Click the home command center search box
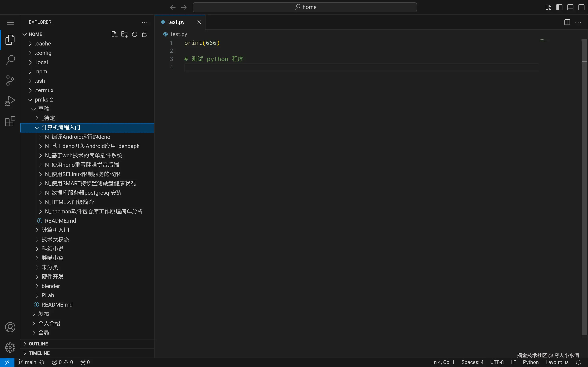 click(x=305, y=7)
